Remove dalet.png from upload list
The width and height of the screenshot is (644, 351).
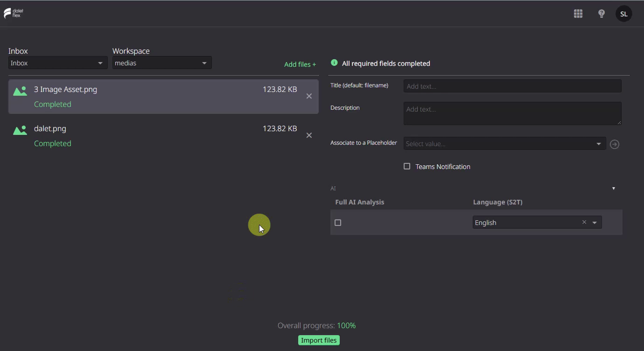click(309, 135)
